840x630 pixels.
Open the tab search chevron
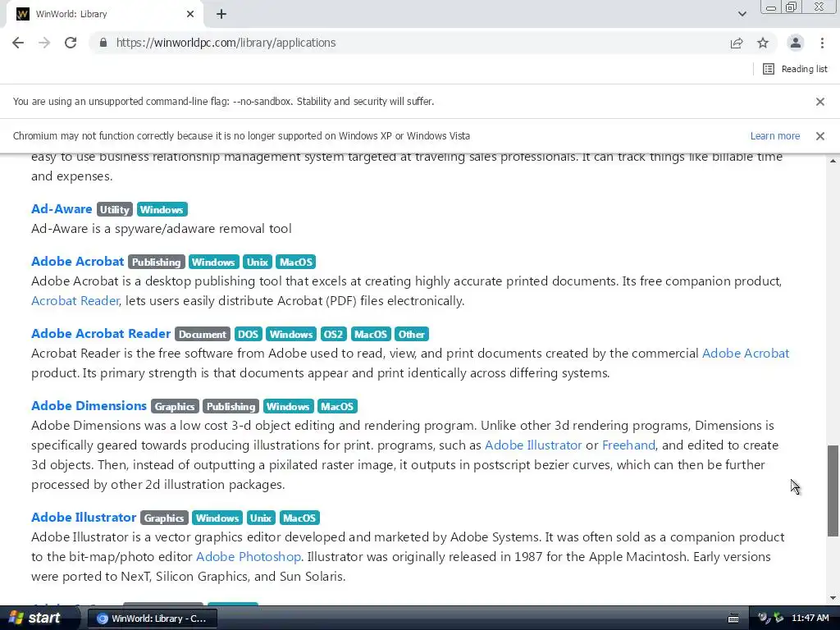coord(742,14)
